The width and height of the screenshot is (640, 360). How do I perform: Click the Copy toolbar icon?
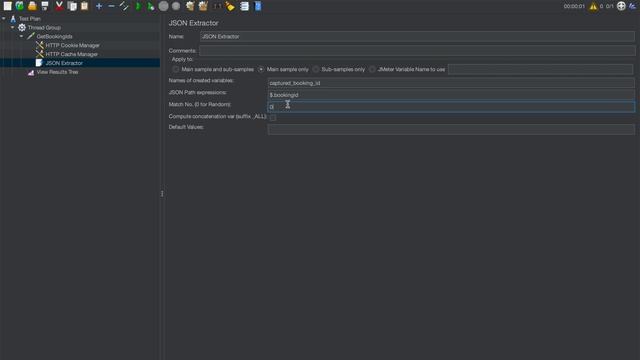pos(72,6)
